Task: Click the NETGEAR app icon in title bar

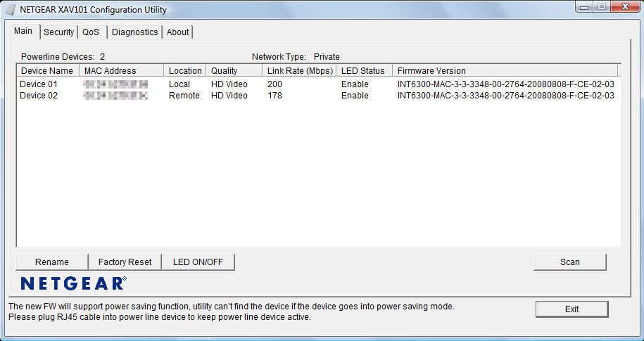Action: click(x=11, y=10)
